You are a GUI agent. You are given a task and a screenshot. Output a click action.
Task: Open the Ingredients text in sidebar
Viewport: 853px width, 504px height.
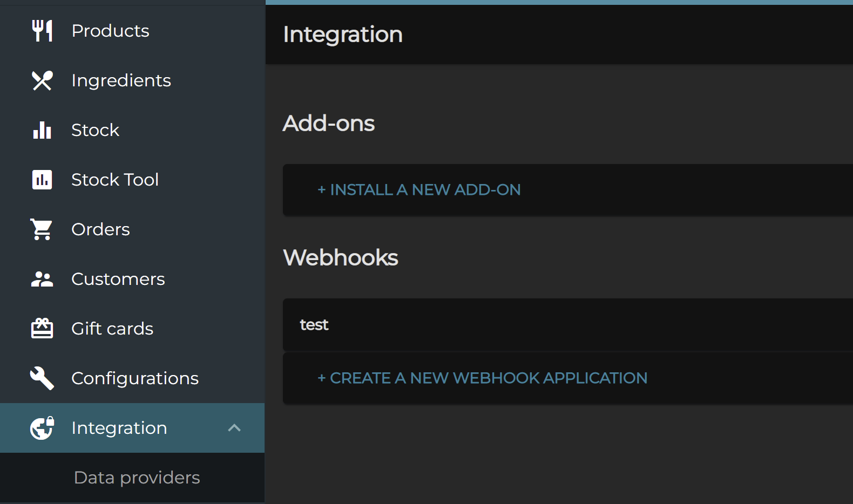121,80
